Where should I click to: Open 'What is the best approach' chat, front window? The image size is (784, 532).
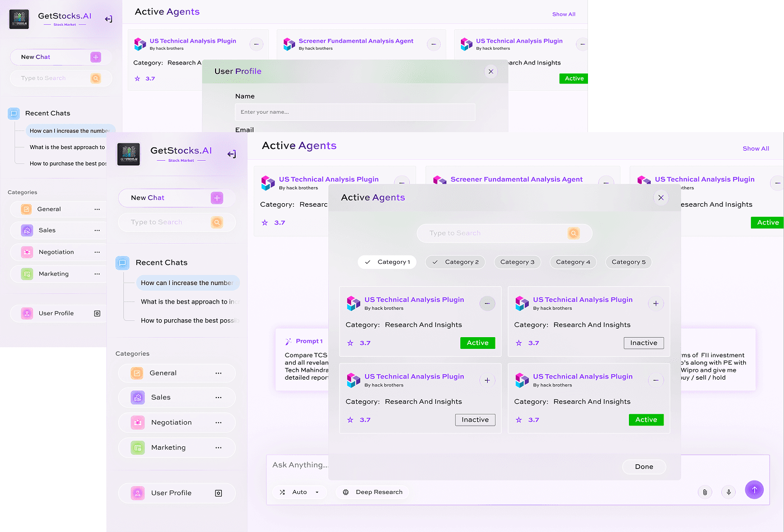click(x=190, y=302)
